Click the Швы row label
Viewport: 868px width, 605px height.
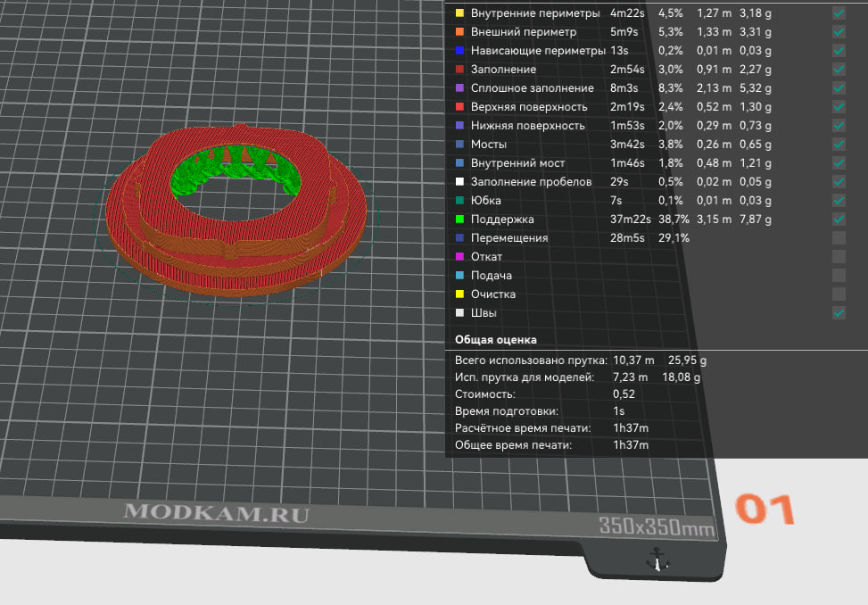pos(484,312)
